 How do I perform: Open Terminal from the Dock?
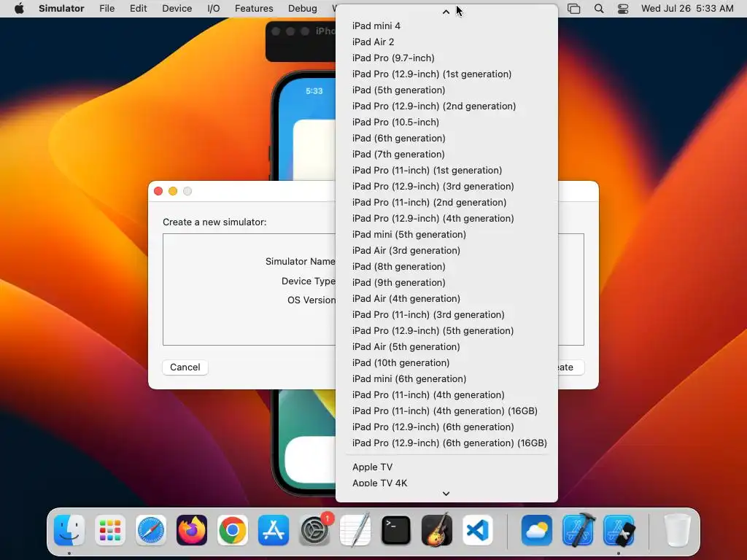[396, 530]
